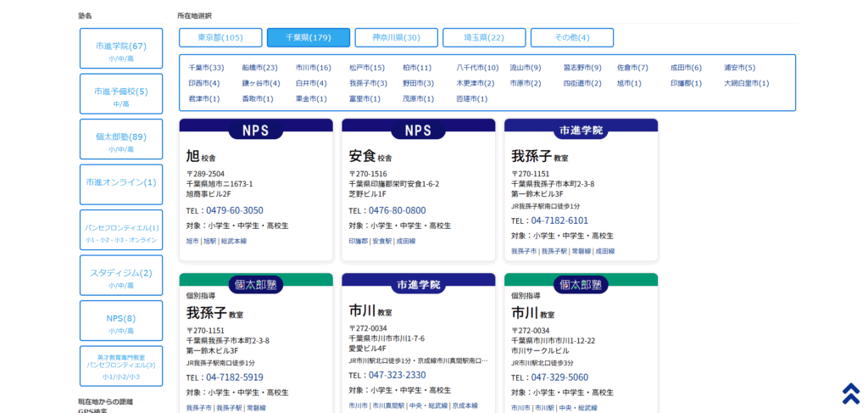
Task: Choose city 佐倉市(7)
Action: coord(632,68)
